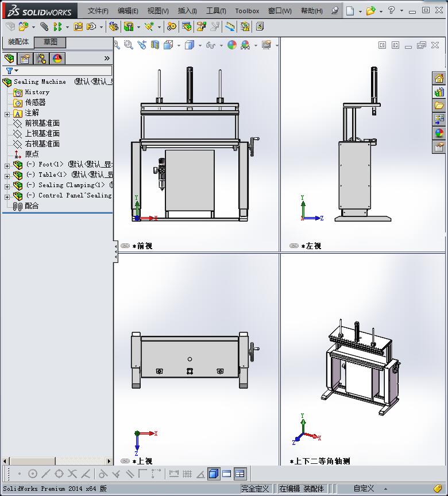The width and height of the screenshot is (448, 496).
Task: Click the feature tree horizontal scrollbar
Action: tap(57, 461)
